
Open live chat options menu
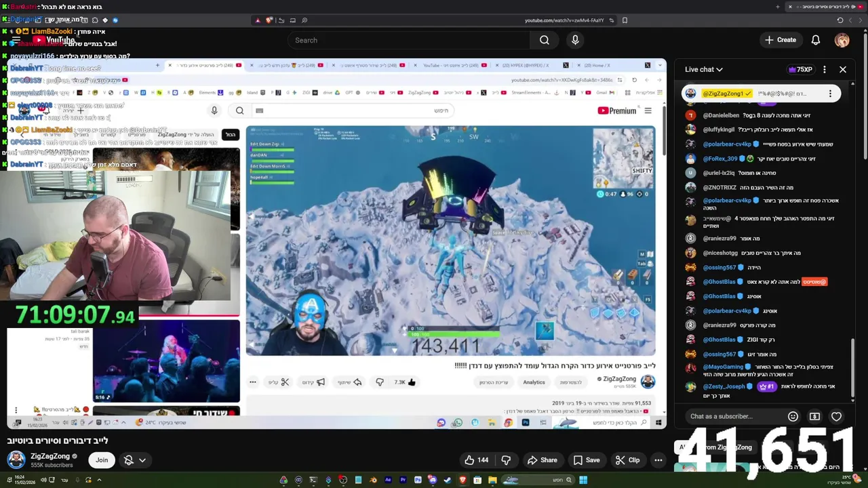[x=825, y=69]
